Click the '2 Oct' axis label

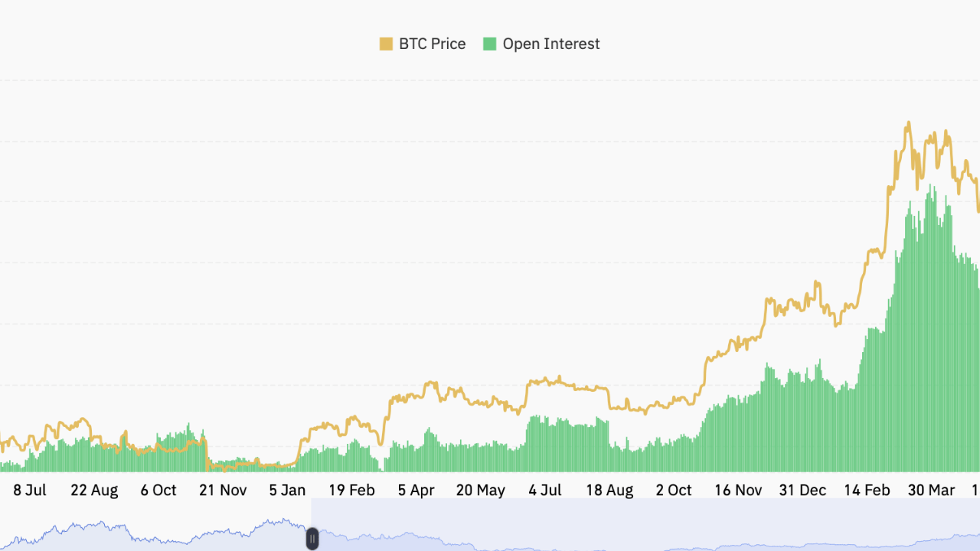coord(674,491)
